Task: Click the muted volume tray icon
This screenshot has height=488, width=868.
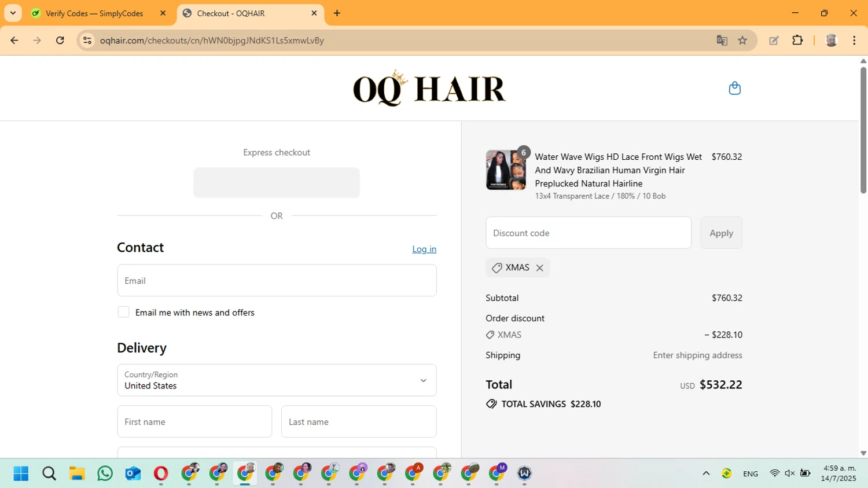Action: (789, 474)
